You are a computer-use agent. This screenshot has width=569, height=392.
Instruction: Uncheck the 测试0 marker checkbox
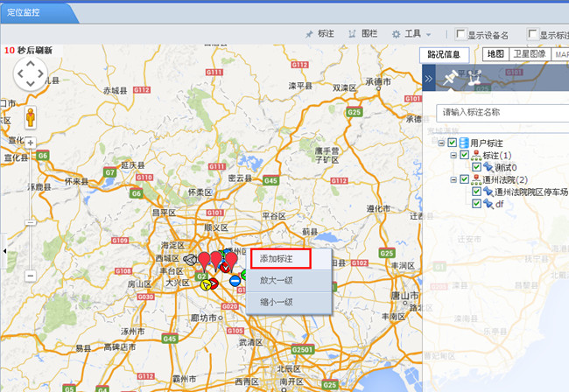point(476,167)
